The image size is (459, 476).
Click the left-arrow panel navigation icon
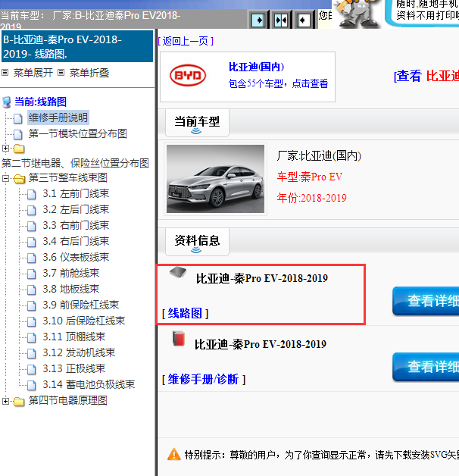point(304,20)
